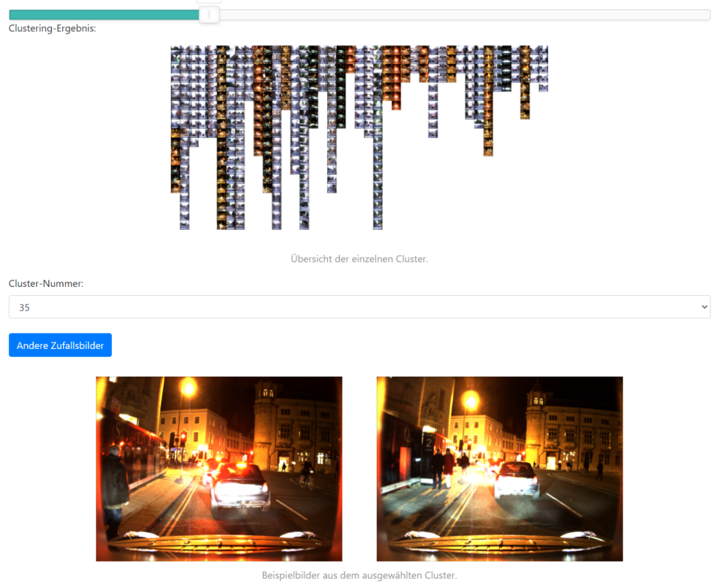Screen dimensions: 716x588
Task: Click the slider handle knob
Action: tap(209, 14)
